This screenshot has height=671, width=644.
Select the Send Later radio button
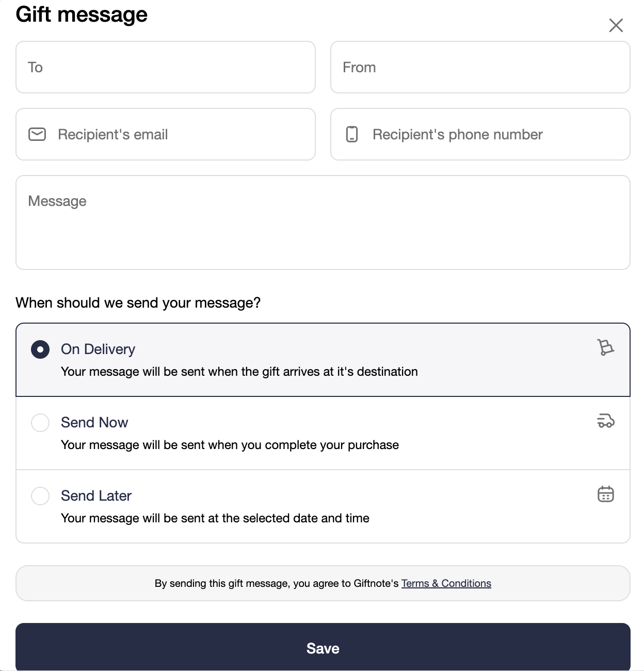coord(40,496)
